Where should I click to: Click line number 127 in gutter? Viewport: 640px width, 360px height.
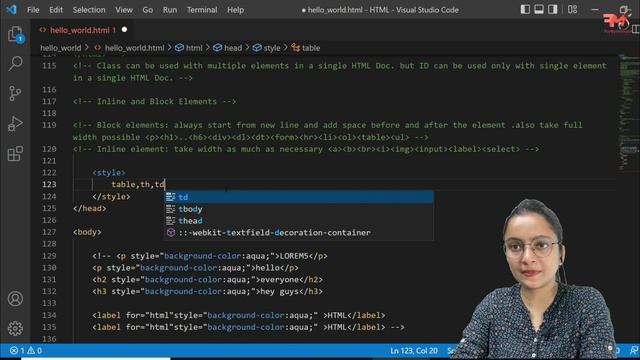[49, 232]
